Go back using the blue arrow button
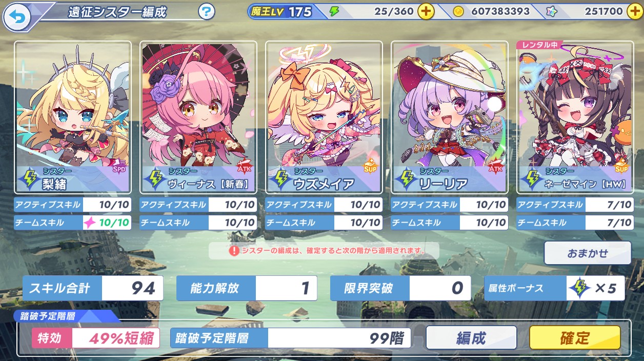Viewport: 644px width, 361px height. click(17, 18)
